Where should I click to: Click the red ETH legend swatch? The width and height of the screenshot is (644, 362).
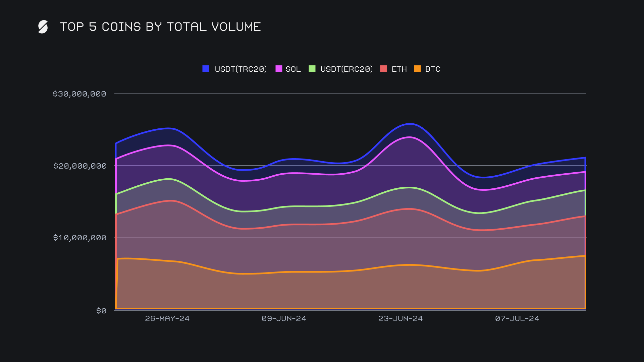[x=383, y=69]
